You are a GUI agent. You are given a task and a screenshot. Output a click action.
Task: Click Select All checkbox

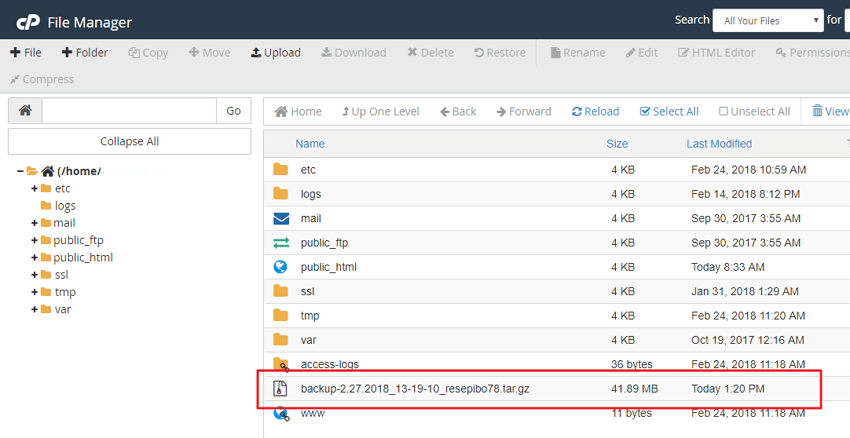[669, 112]
